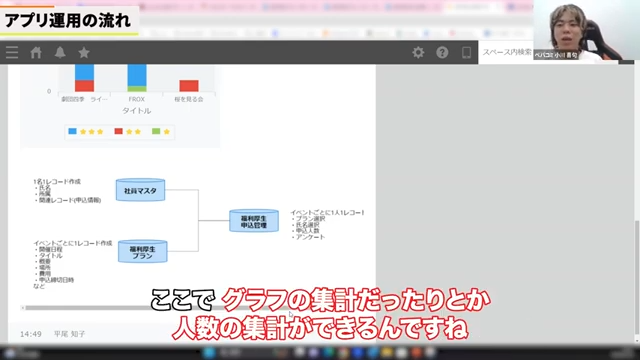Click the text 1名1レコード作成

(57, 181)
